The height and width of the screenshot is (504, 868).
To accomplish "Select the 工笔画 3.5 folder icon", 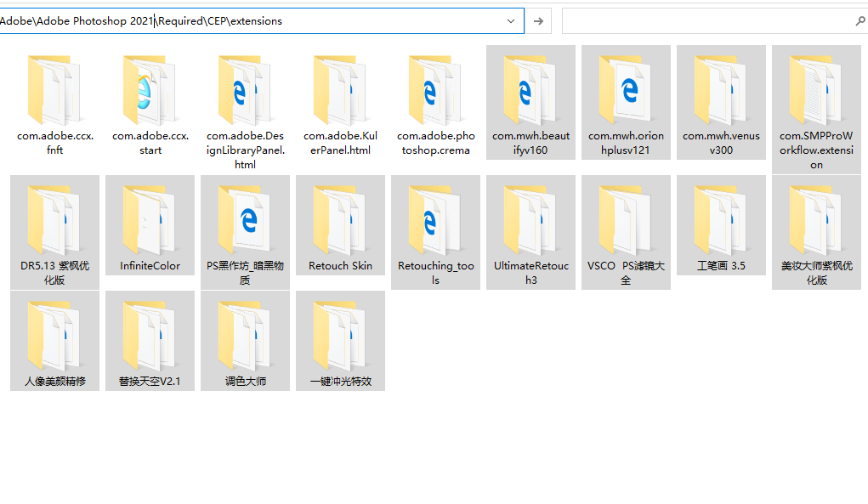I will [721, 220].
